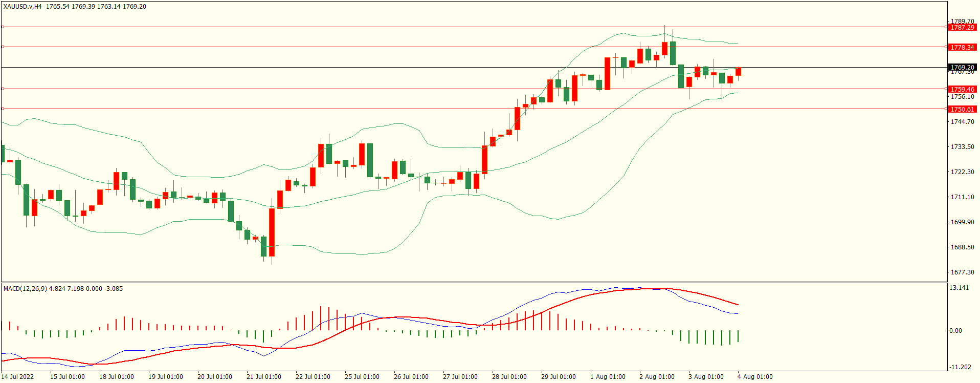Screen dimensions: 980x383
Task: Click the MACD scale value 0.00
Action: pyautogui.click(x=955, y=331)
